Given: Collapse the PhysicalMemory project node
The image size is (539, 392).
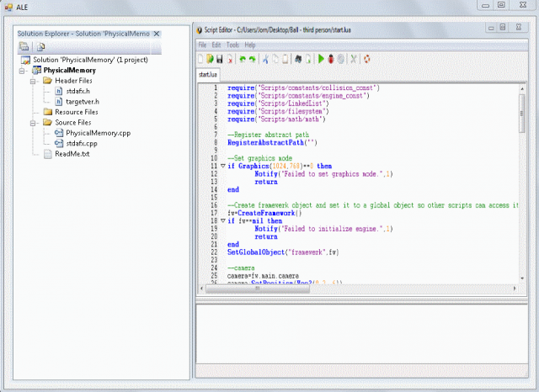Looking at the screenshot, I should 23,71.
